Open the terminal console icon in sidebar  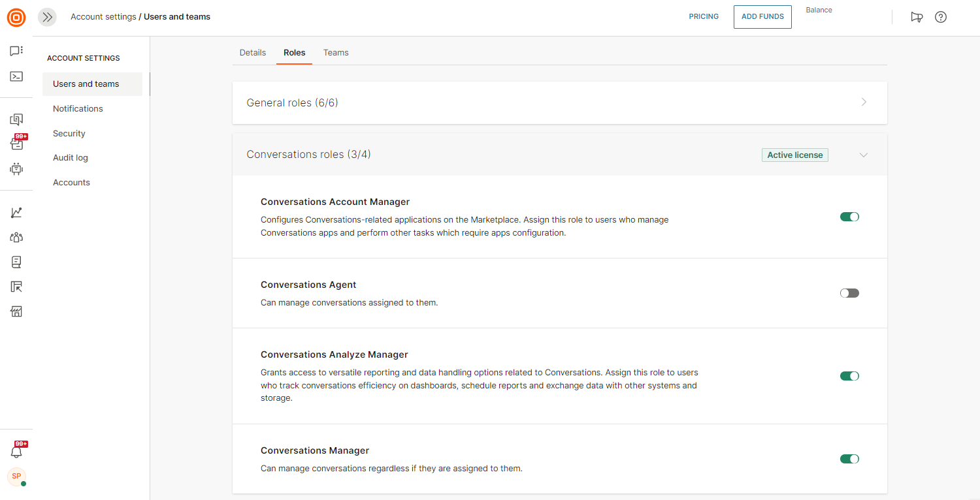click(16, 76)
